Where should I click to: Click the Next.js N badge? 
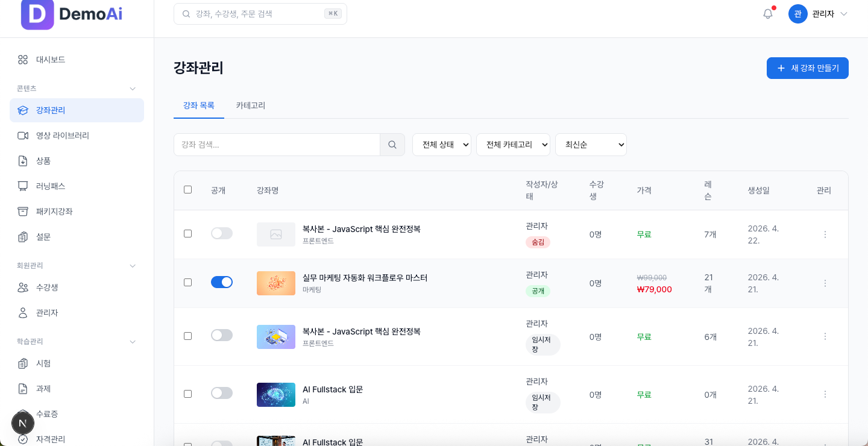tap(23, 423)
